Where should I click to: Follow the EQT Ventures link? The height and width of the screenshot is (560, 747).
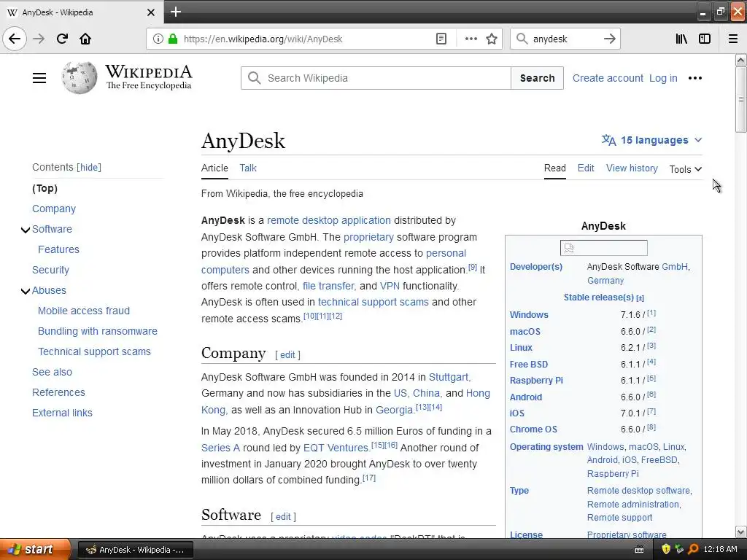[336, 448]
